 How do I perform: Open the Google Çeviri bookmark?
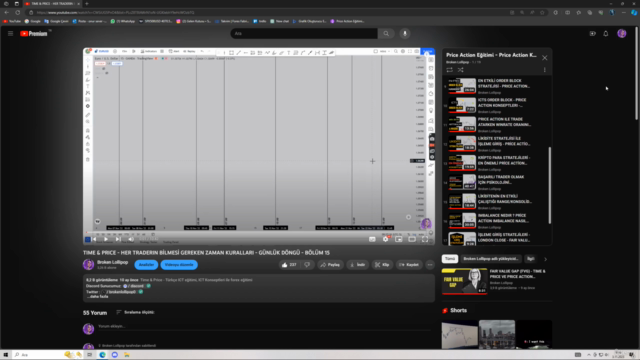56,21
